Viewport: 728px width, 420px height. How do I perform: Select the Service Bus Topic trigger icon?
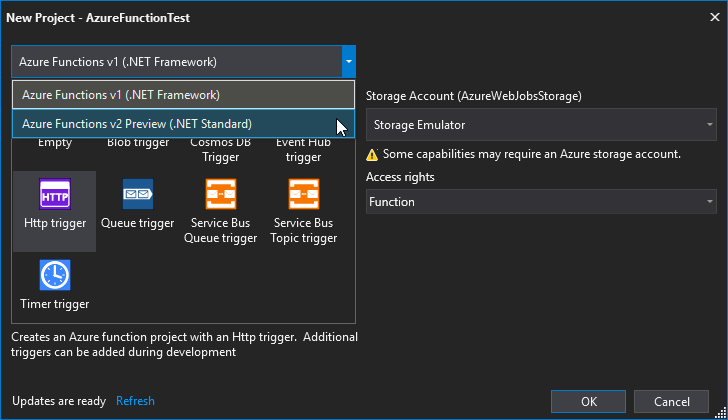(303, 194)
